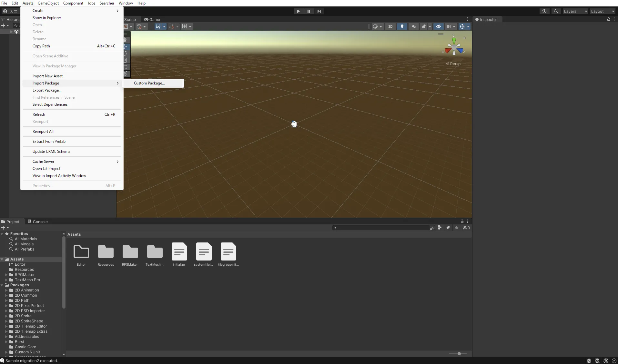Toggle hidden packages visibility in Project
618x364 pixels.
point(466,228)
